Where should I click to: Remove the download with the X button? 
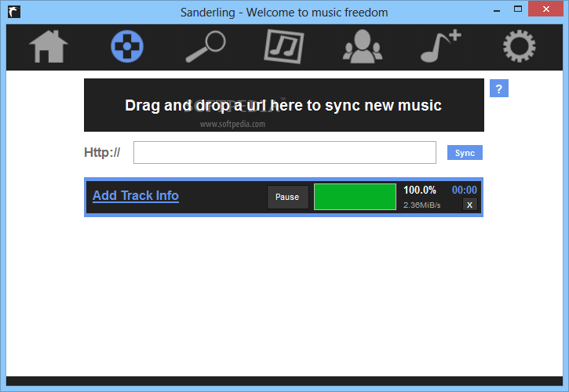(469, 205)
